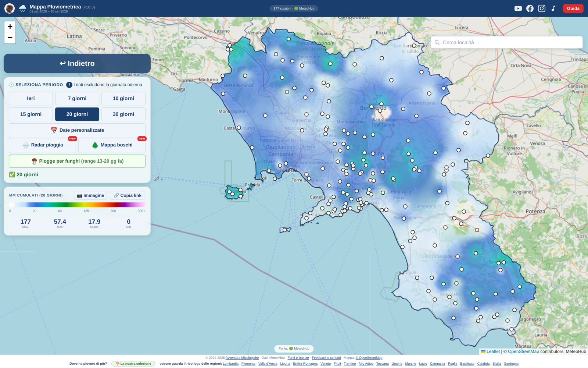Screen dimensions: 588x368
Task: Open Basilicata region summary
Action: point(467,364)
